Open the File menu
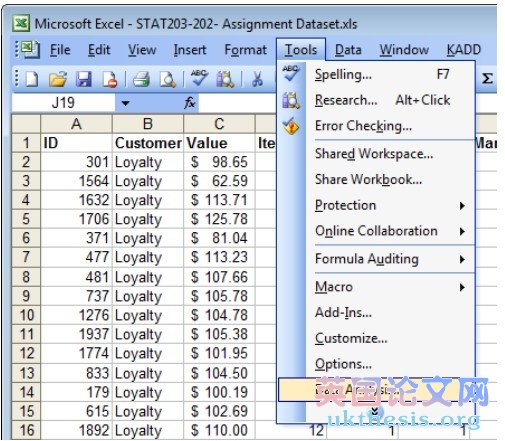505x441 pixels. click(60, 50)
